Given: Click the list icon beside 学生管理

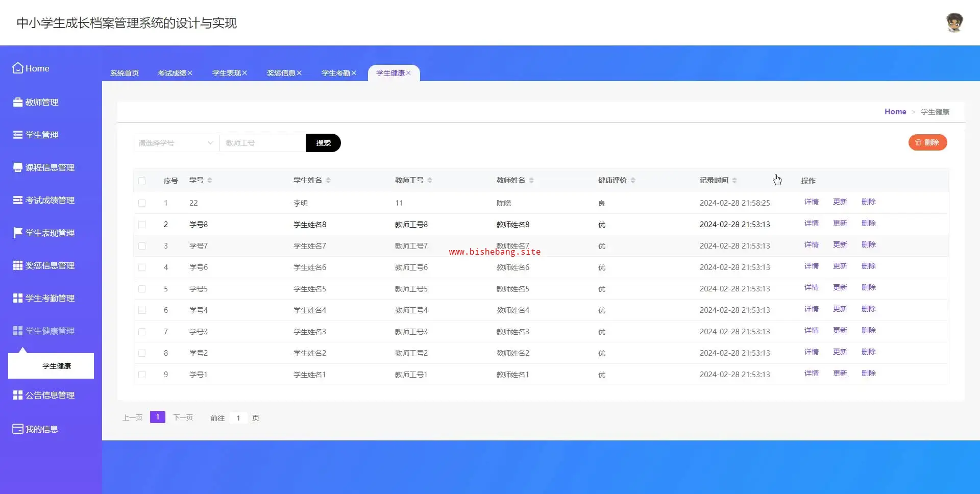Looking at the screenshot, I should tap(18, 135).
